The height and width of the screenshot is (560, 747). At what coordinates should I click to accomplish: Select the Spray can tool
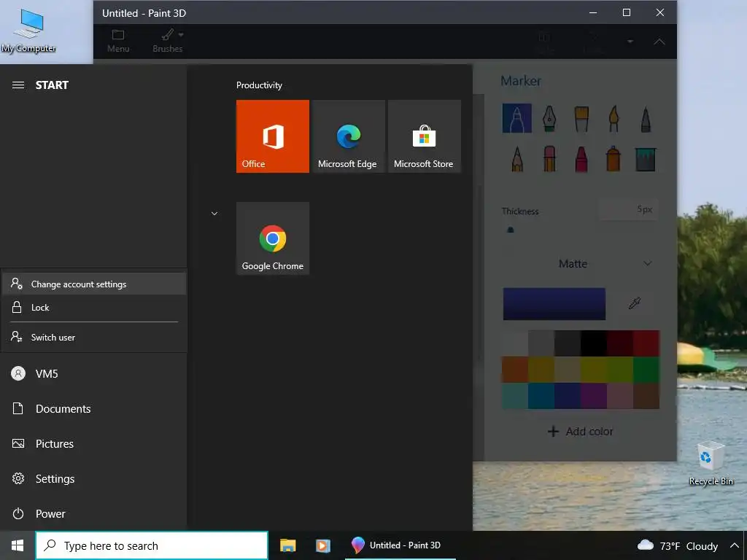(614, 158)
